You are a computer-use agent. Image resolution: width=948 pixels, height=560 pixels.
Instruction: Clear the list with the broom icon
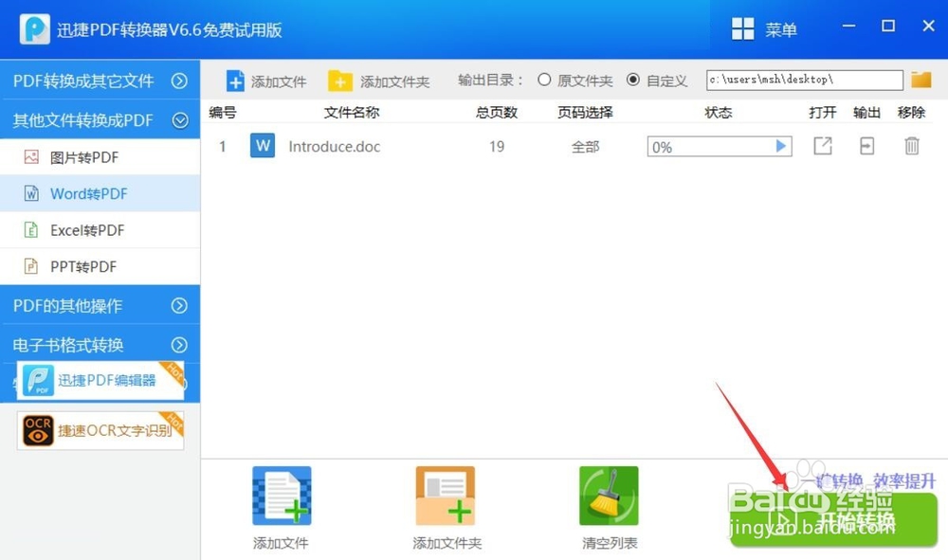[609, 496]
